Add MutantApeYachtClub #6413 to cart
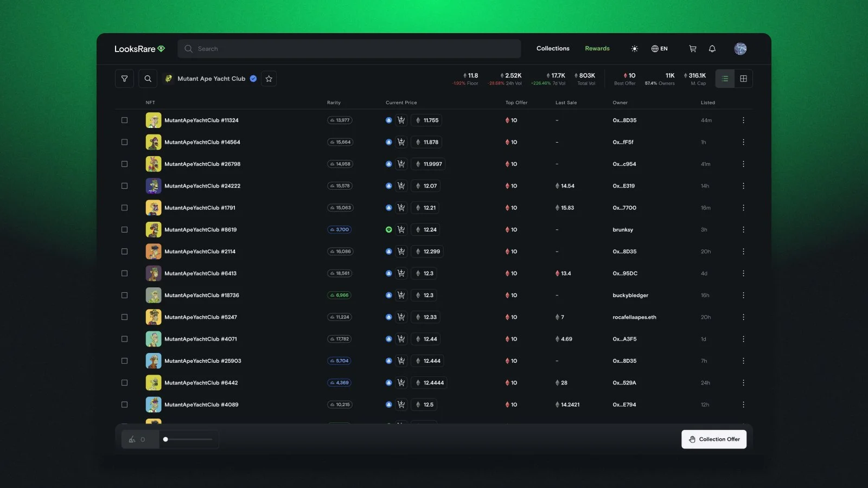Viewport: 868px width, 488px height. 401,273
